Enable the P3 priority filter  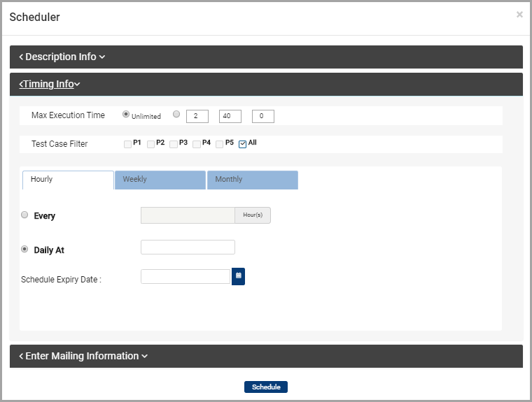click(x=174, y=144)
